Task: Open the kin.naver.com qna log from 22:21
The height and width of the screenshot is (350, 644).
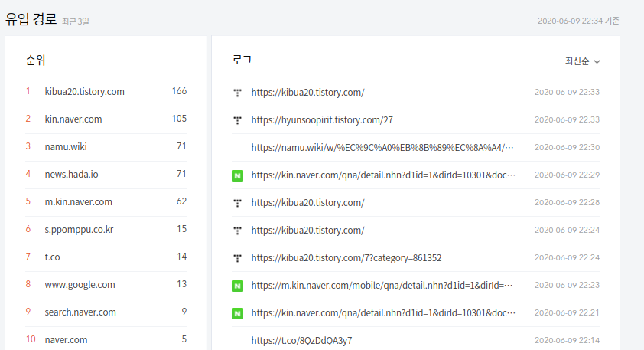Action: tap(383, 313)
